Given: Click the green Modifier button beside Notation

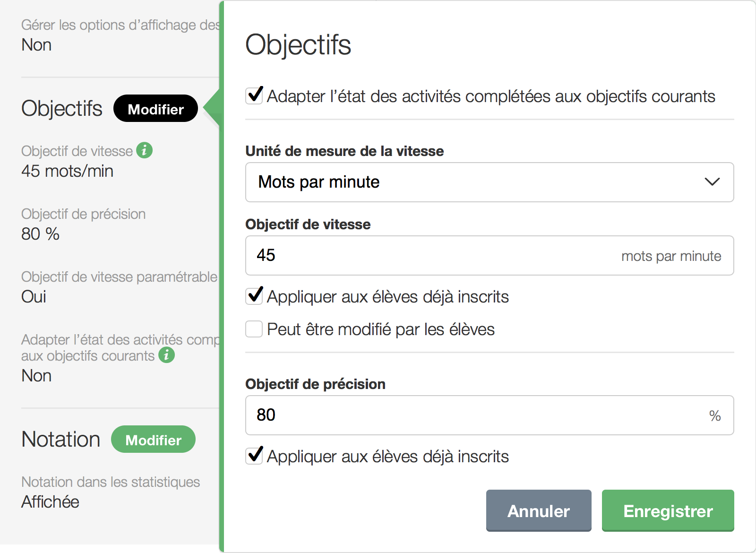Looking at the screenshot, I should point(153,440).
